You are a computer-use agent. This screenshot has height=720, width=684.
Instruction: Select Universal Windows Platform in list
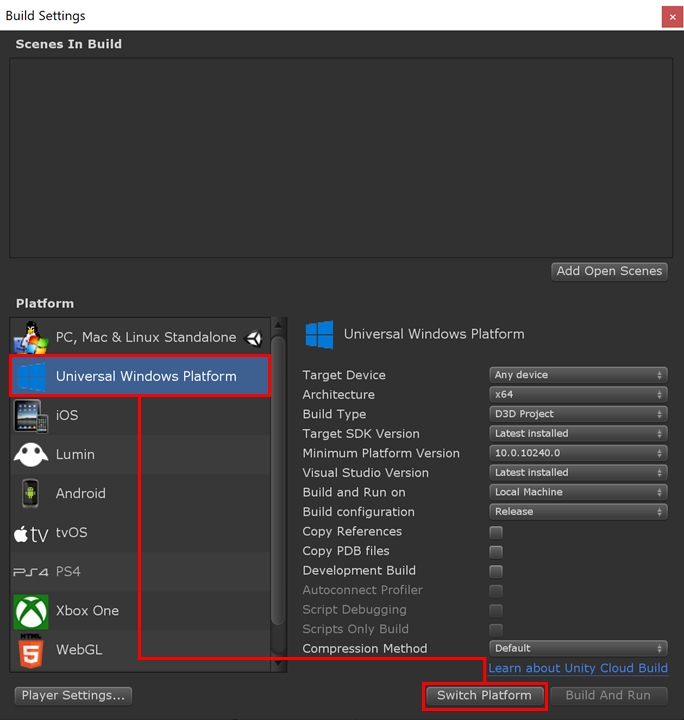140,377
